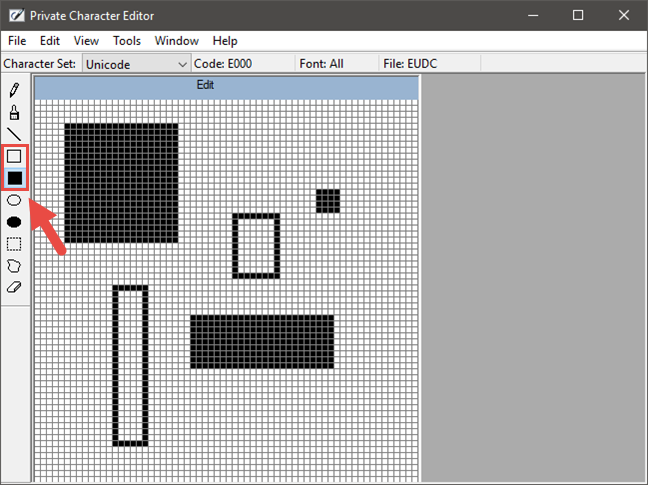Screen dimensions: 648x485
Task: Open the Edit menu
Action: click(x=50, y=41)
